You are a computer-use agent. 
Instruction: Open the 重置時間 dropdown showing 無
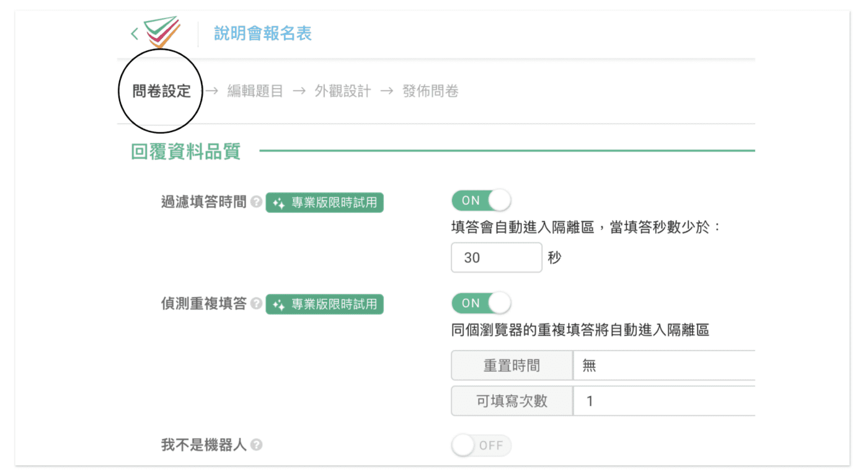(663, 366)
